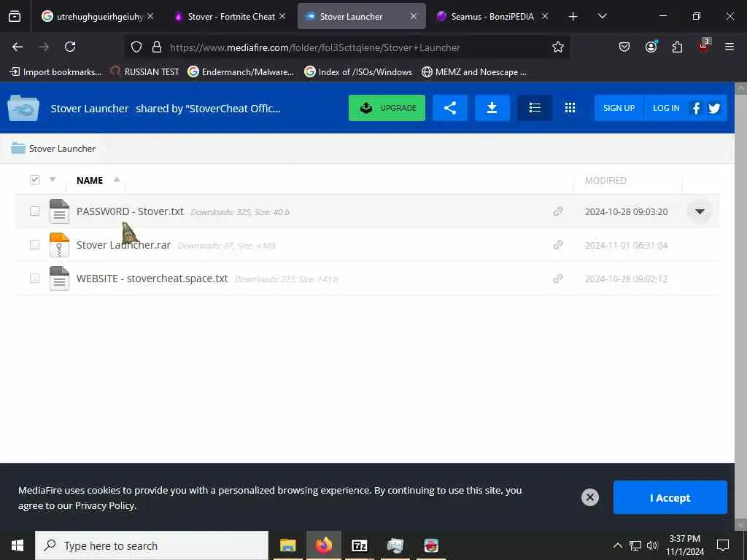
Task: Open the notification center icon
Action: pyautogui.click(x=723, y=545)
